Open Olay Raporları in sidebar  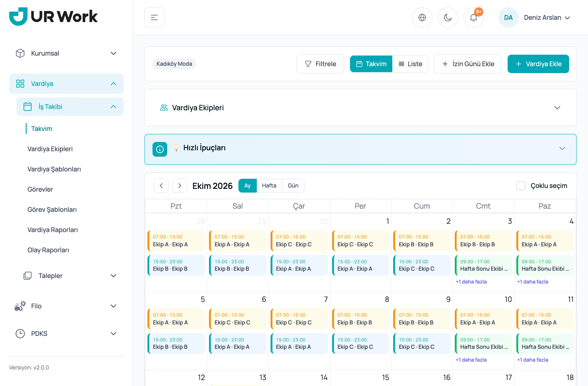tap(48, 250)
